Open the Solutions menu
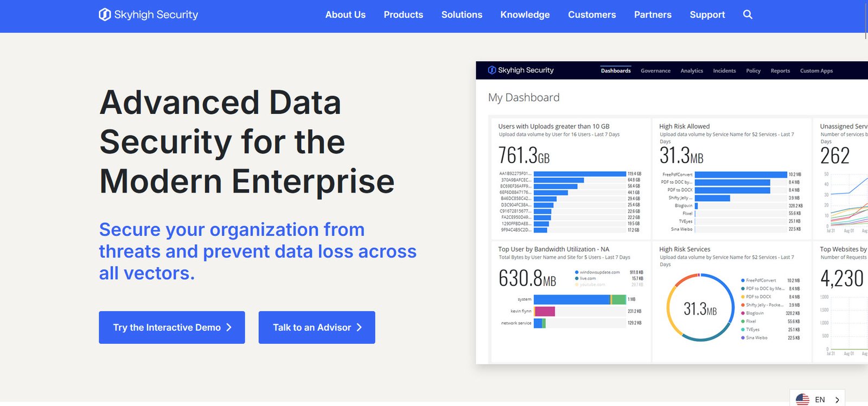868x406 pixels. click(x=462, y=15)
